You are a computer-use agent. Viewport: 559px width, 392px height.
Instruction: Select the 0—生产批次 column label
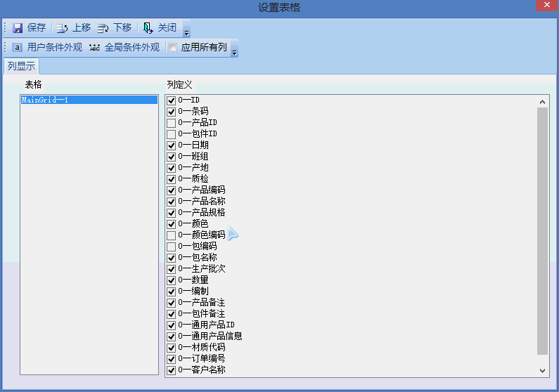tap(202, 269)
